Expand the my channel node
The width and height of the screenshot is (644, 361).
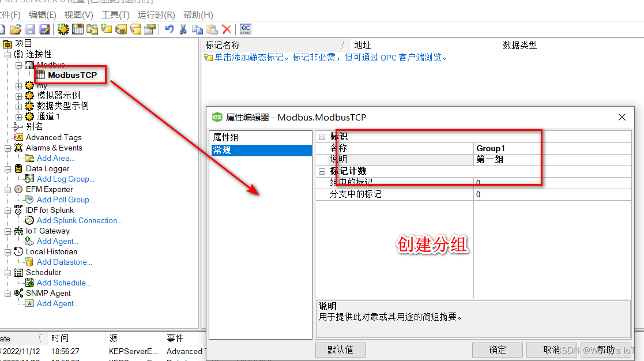tap(18, 85)
